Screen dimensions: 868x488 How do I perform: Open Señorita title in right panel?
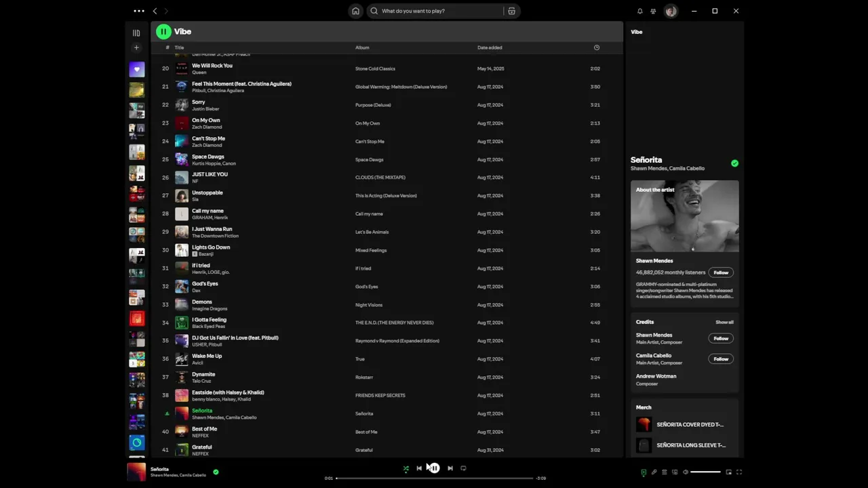click(646, 160)
